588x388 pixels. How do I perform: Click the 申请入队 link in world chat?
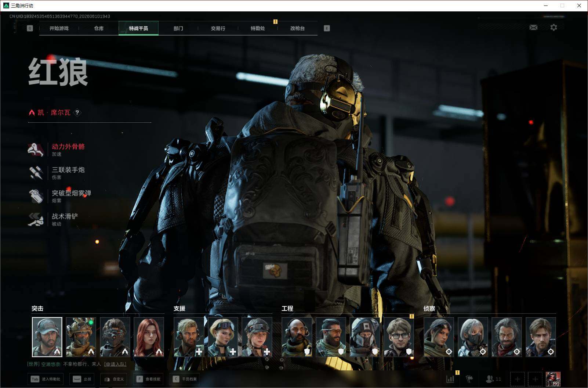point(115,364)
